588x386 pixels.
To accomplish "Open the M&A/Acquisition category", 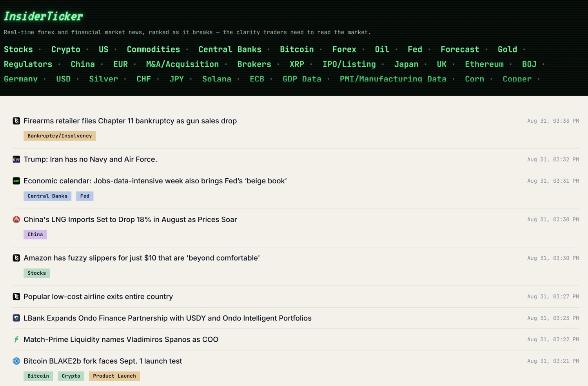I will click(182, 64).
